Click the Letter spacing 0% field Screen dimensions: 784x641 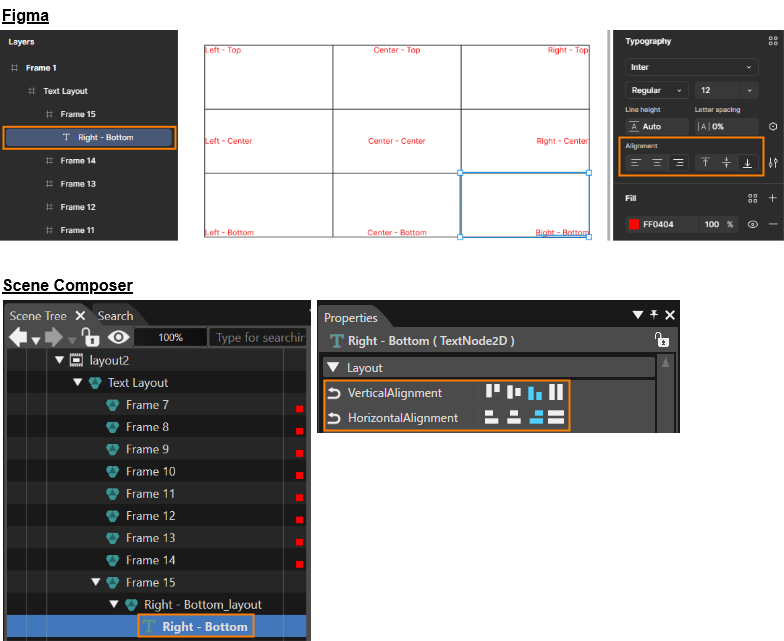[x=726, y=126]
